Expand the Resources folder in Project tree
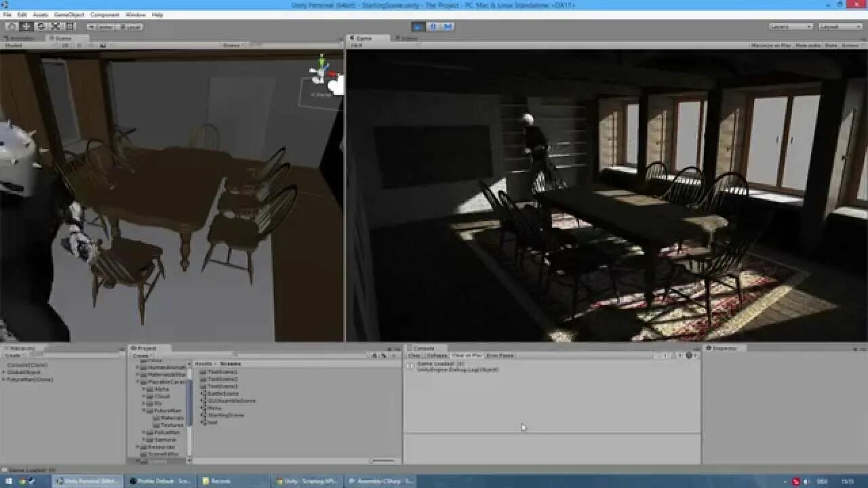Image resolution: width=868 pixels, height=488 pixels. pyautogui.click(x=138, y=447)
